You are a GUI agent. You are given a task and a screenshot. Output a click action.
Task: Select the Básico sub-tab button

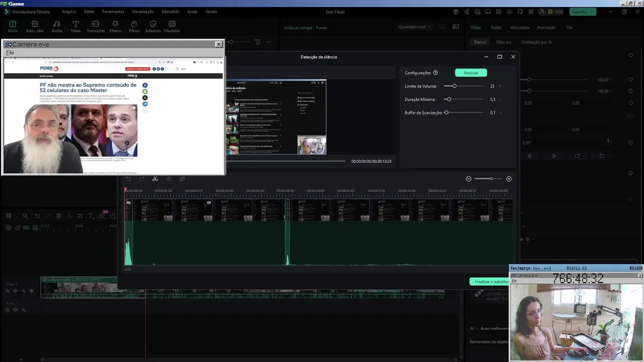tap(480, 42)
